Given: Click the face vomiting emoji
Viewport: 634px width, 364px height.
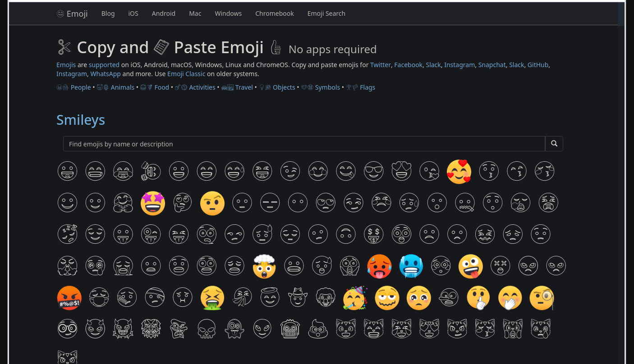Looking at the screenshot, I should coord(212,298).
